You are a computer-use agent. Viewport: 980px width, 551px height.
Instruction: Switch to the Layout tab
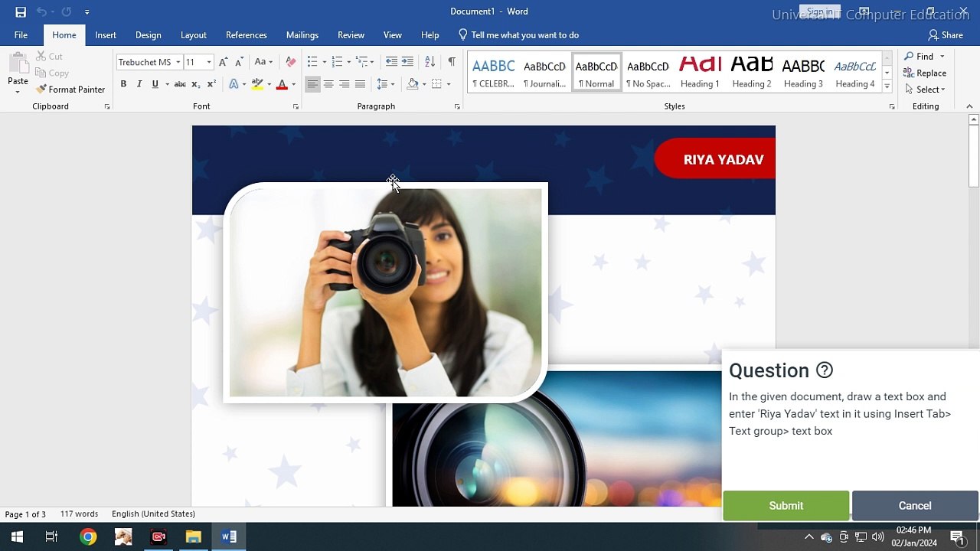[193, 35]
